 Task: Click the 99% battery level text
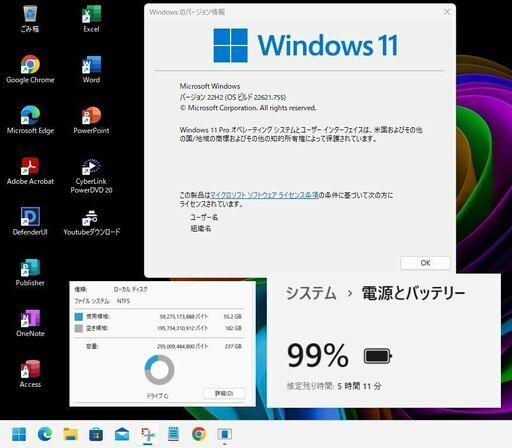(318, 355)
